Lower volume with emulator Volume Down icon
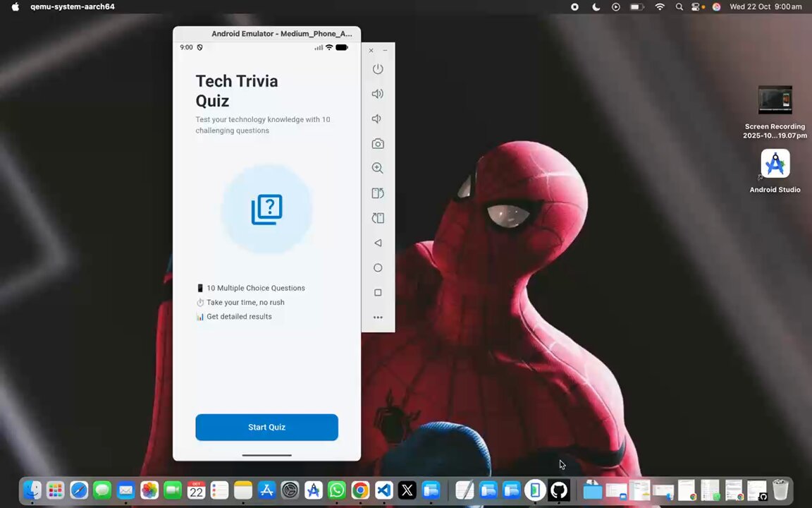The height and width of the screenshot is (508, 812). click(377, 119)
